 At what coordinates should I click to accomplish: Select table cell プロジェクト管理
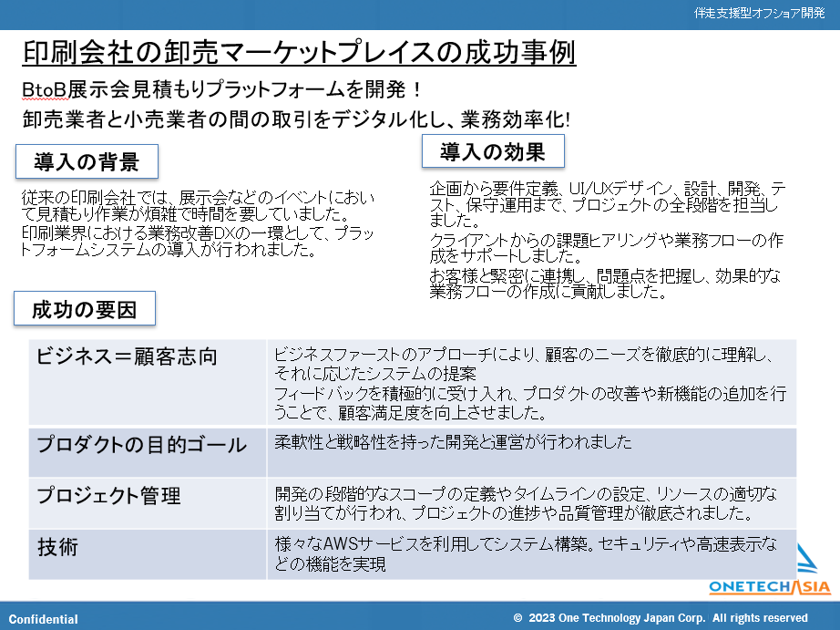click(148, 503)
